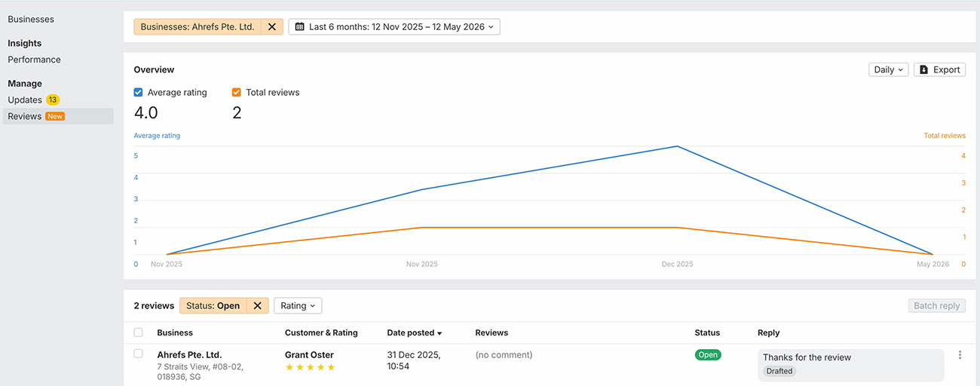Open the Rating filter dropdown
The image size is (980, 386).
(298, 305)
